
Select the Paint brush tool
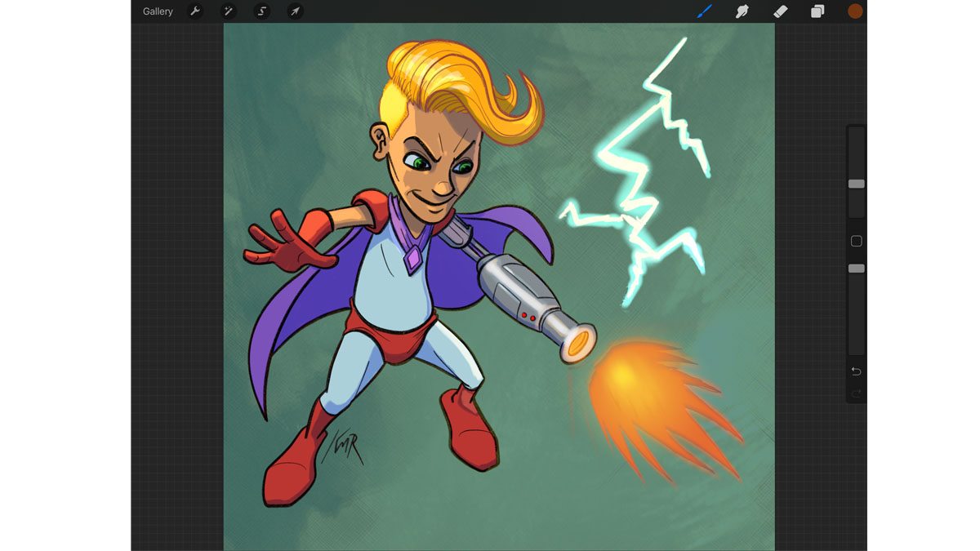[x=704, y=11]
